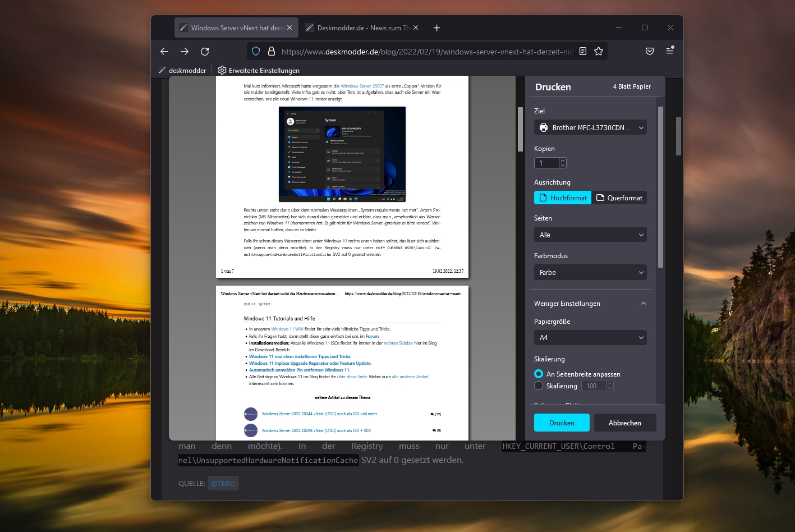Reload the current page

205,52
